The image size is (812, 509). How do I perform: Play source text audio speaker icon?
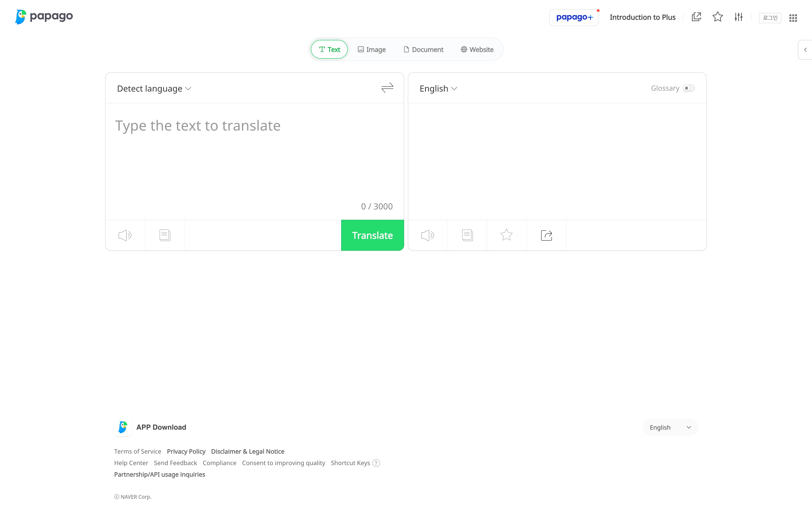tap(125, 235)
